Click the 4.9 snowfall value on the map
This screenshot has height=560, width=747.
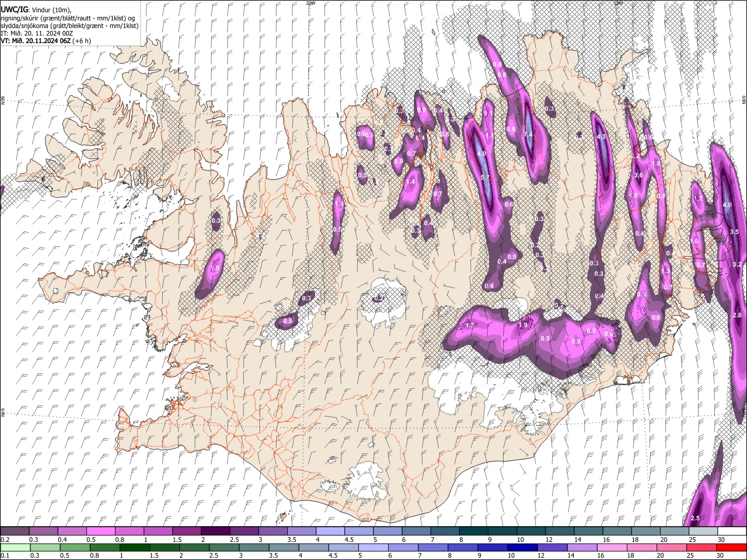tap(481, 153)
